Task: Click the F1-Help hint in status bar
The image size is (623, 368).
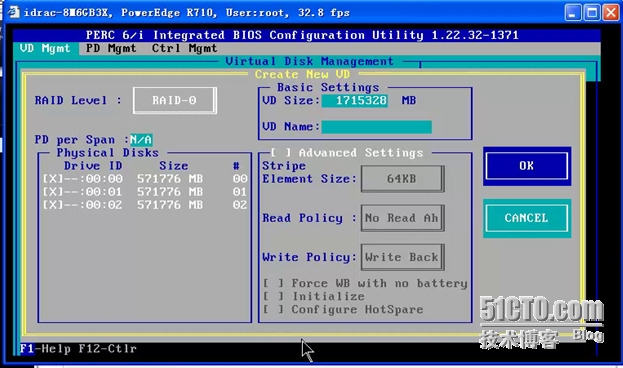Action: pyautogui.click(x=45, y=349)
